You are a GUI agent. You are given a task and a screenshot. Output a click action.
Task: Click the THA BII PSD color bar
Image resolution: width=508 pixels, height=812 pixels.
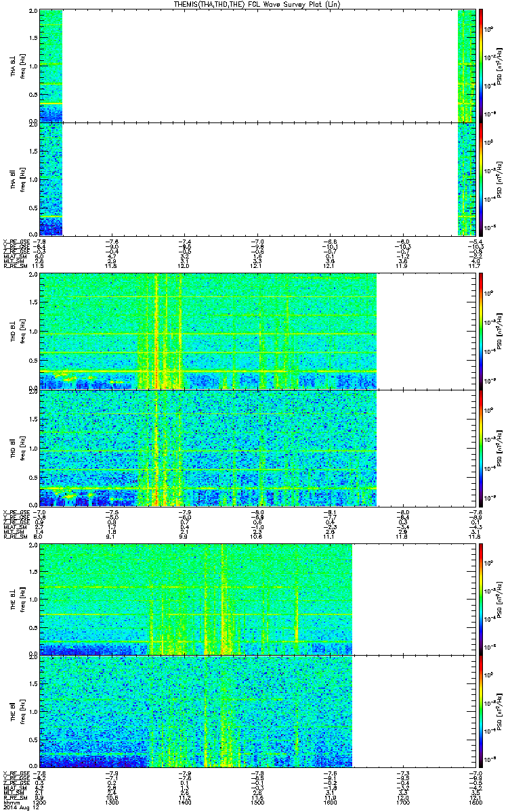click(x=482, y=179)
